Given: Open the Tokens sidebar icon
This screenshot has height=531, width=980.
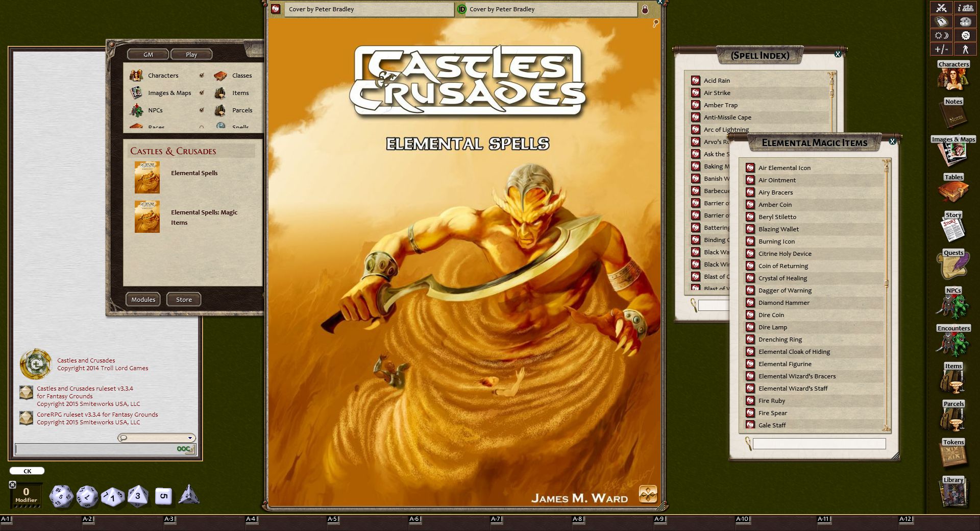Looking at the screenshot, I should (x=952, y=455).
